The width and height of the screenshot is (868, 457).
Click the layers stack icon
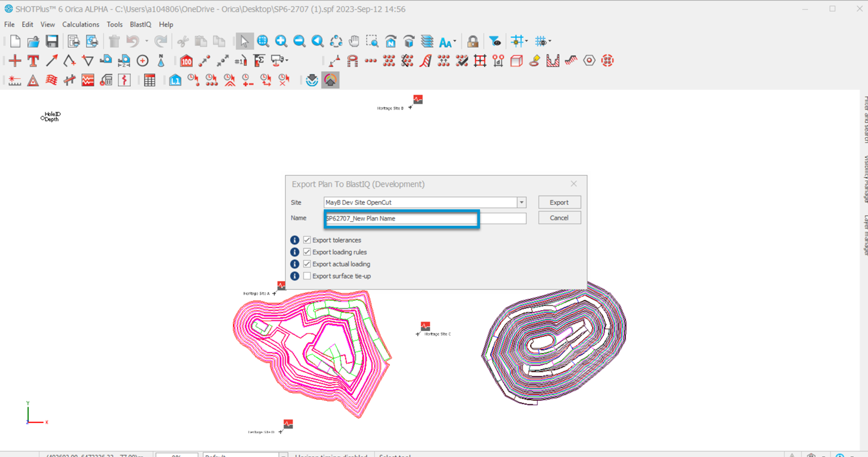(x=427, y=41)
